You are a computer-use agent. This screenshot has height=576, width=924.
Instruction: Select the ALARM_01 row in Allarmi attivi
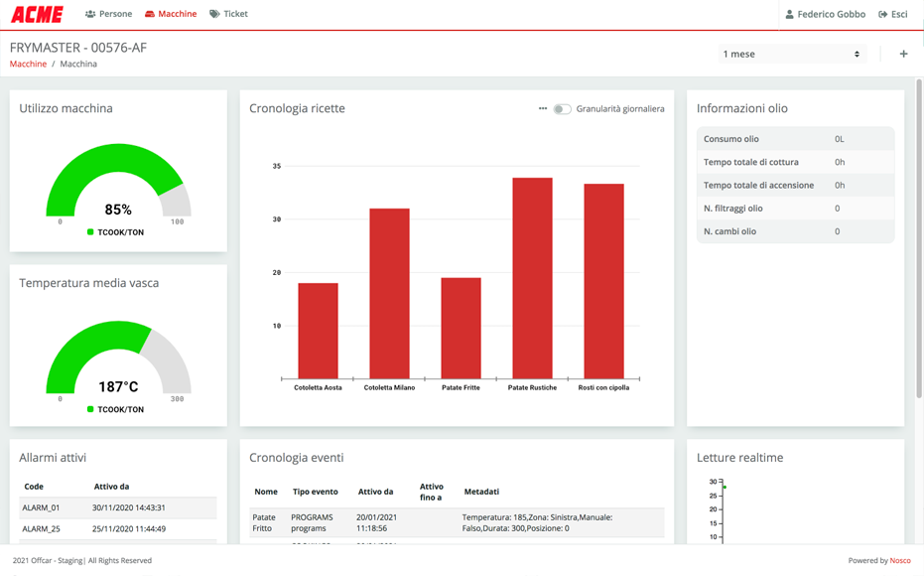coord(118,507)
